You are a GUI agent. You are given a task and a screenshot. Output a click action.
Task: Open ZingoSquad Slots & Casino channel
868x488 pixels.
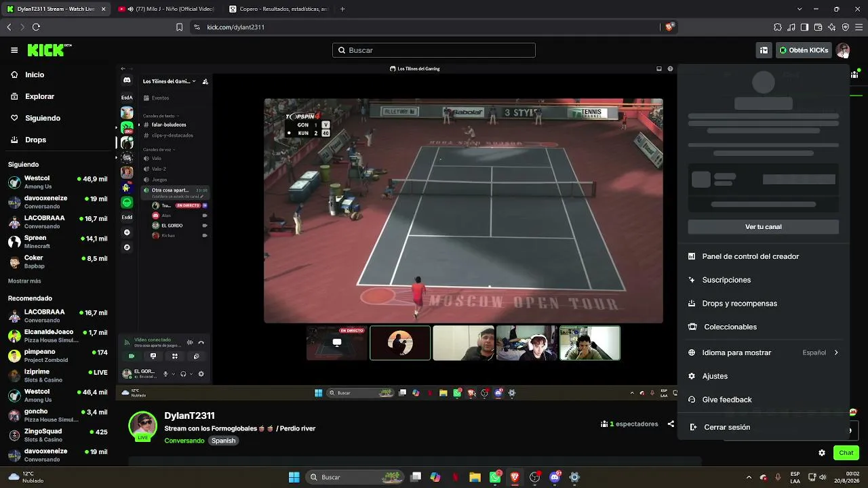coord(58,435)
